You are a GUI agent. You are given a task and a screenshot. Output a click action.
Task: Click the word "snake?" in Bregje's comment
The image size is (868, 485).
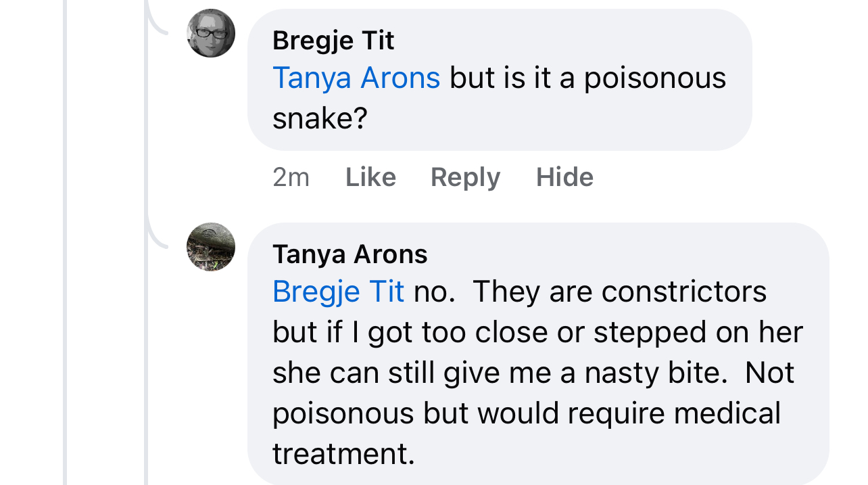click(320, 118)
